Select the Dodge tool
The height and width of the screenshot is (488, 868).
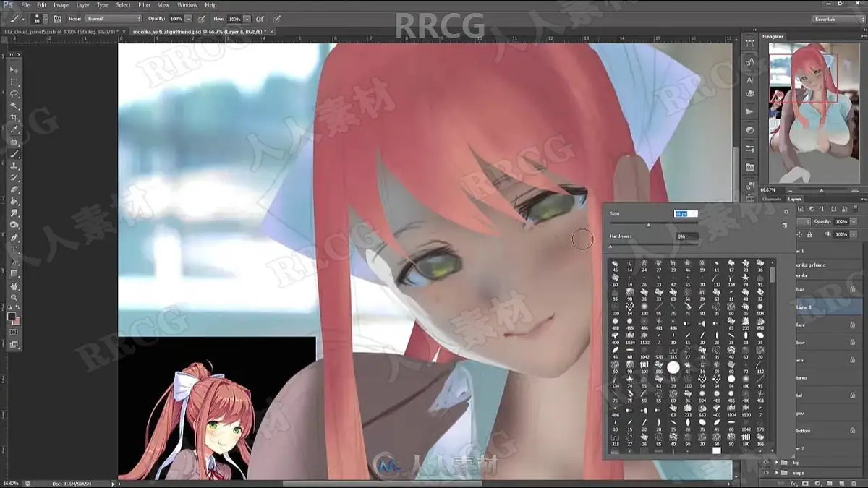pyautogui.click(x=14, y=226)
